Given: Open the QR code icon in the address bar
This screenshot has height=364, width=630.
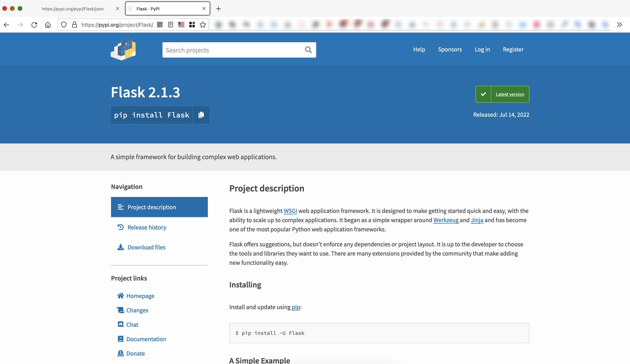Looking at the screenshot, I should tap(160, 25).
